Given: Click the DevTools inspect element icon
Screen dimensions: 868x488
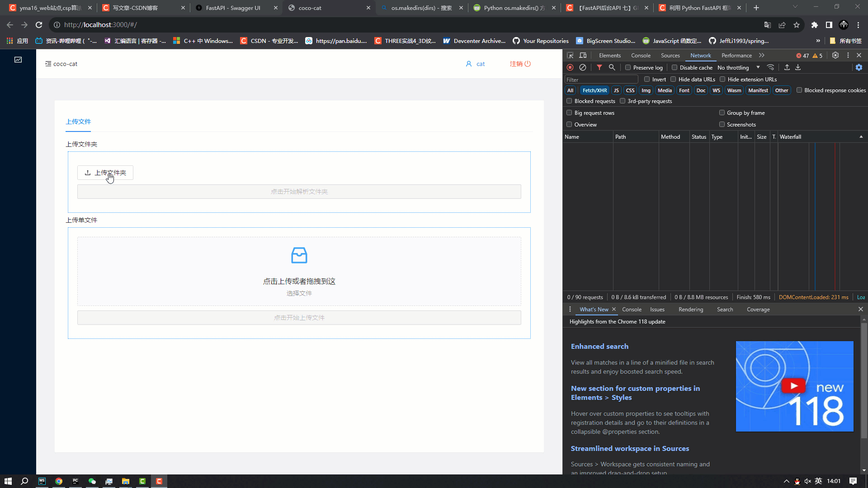Looking at the screenshot, I should click(x=570, y=55).
